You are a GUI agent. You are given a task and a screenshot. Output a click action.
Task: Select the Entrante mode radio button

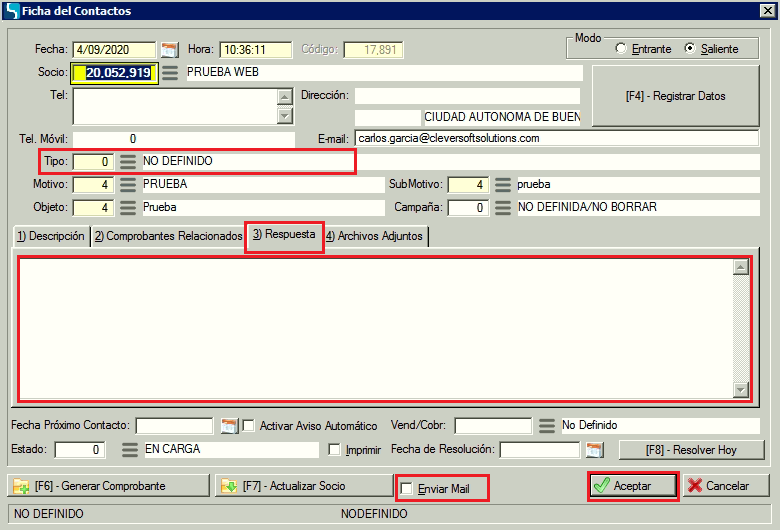[621, 49]
